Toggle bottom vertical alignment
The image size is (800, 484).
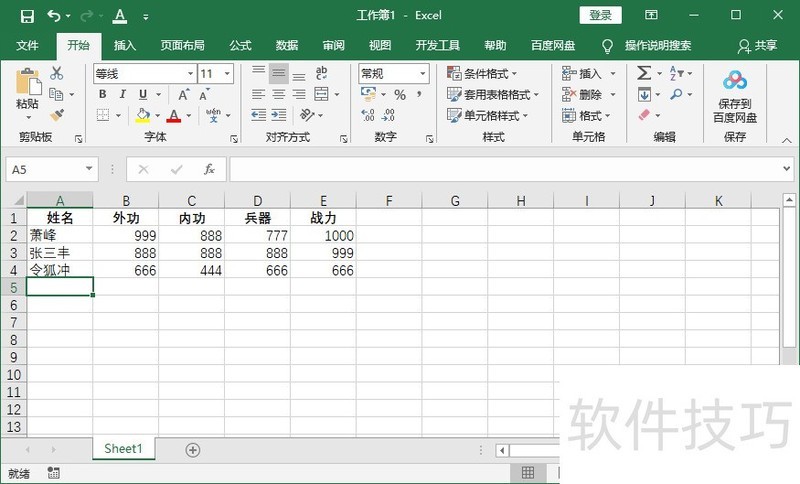click(x=299, y=76)
